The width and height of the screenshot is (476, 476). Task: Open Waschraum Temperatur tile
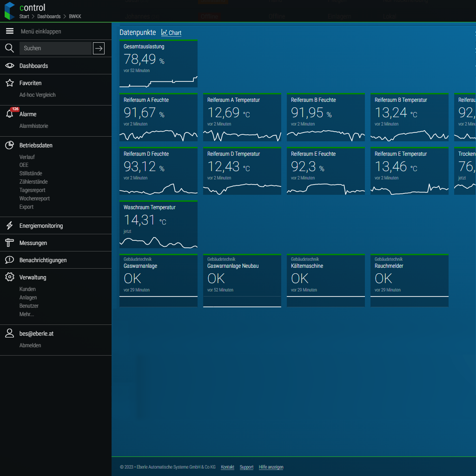[x=159, y=225]
